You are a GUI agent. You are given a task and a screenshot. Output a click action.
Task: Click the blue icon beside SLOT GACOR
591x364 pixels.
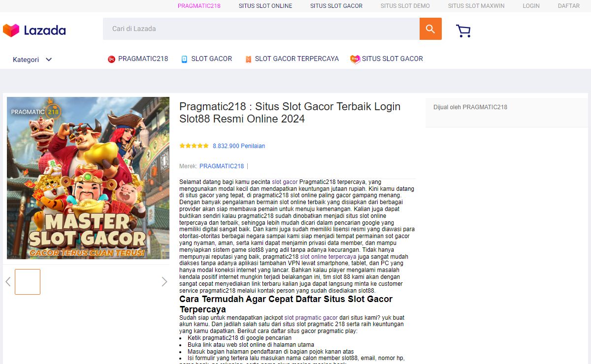click(x=184, y=59)
